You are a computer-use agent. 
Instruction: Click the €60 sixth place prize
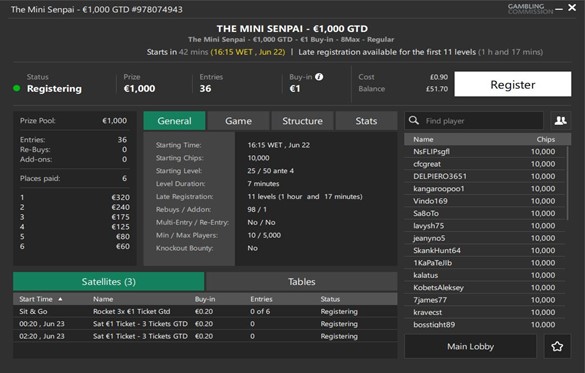tap(123, 246)
